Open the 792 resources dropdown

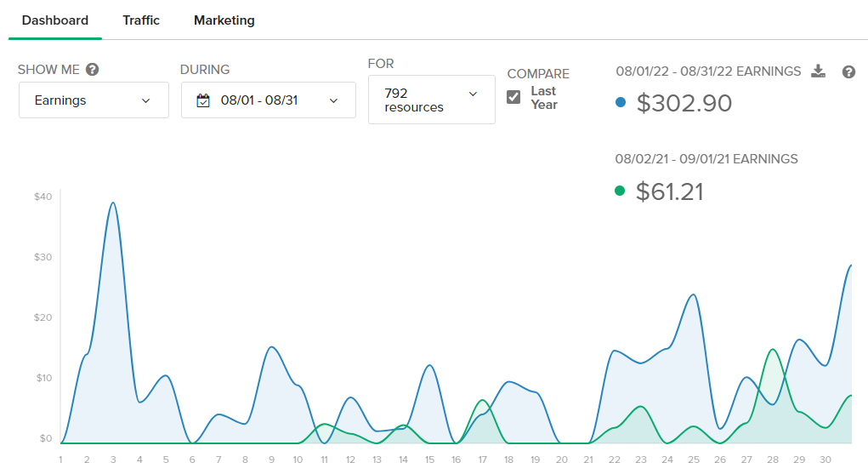click(432, 100)
